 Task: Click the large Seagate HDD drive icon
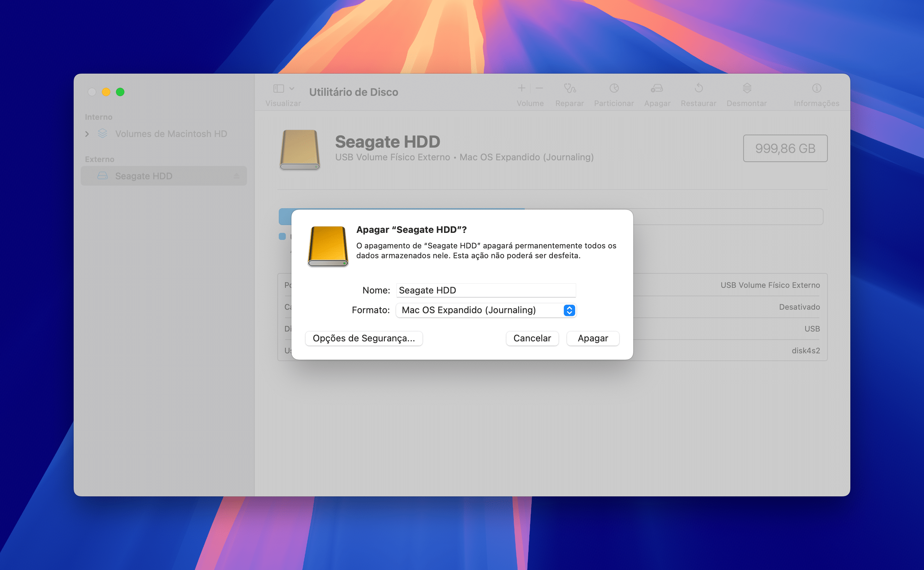[x=300, y=150]
